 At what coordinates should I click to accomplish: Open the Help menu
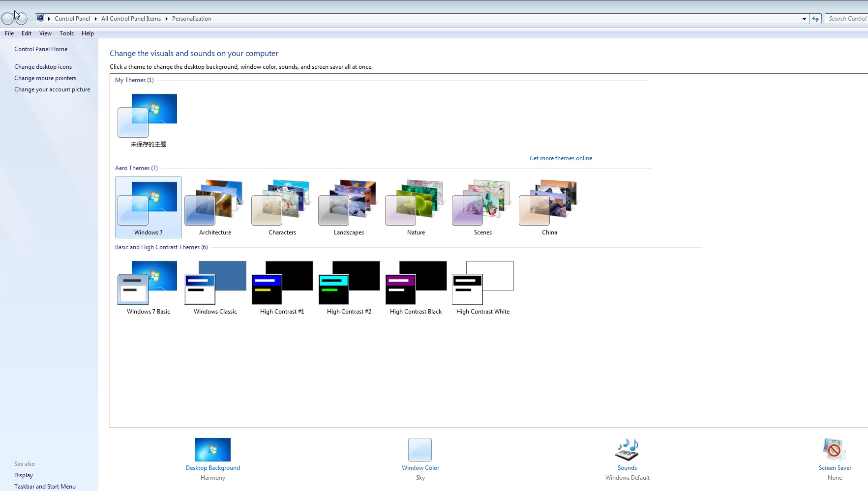pyautogui.click(x=88, y=33)
